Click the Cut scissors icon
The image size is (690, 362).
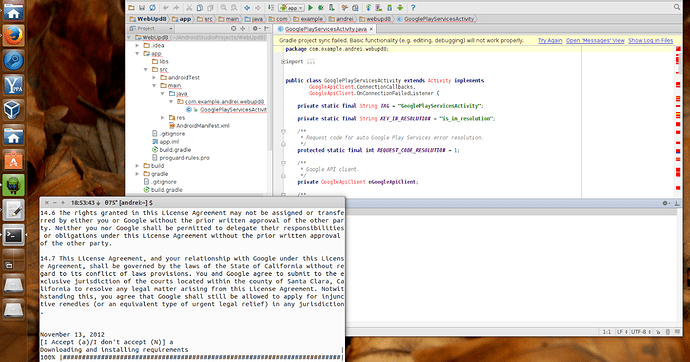pos(189,8)
